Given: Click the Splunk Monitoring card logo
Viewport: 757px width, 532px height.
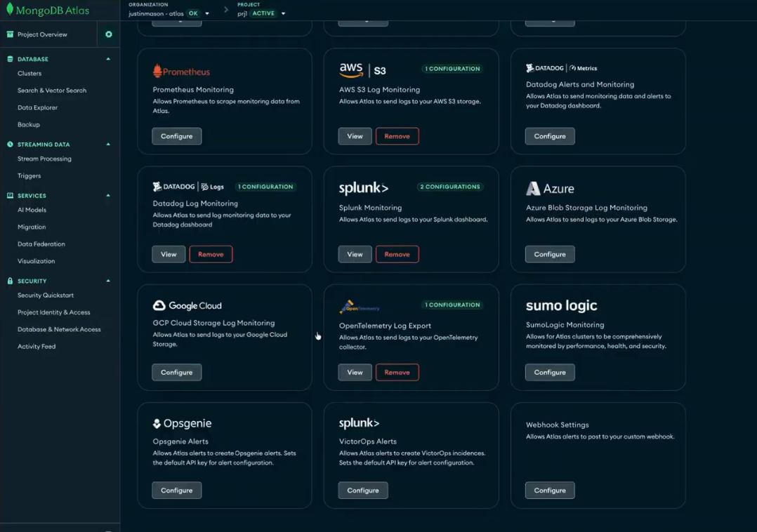Looking at the screenshot, I should pos(363,187).
